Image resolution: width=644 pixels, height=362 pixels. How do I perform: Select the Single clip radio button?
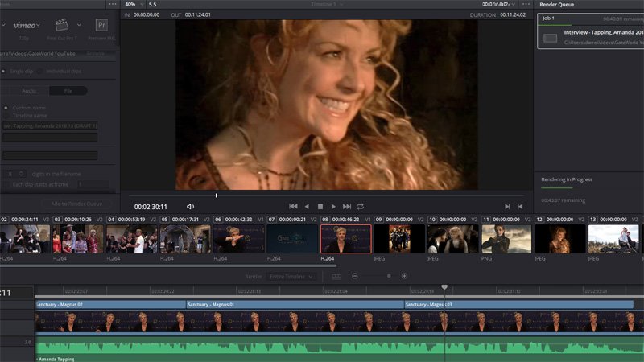click(x=3, y=72)
